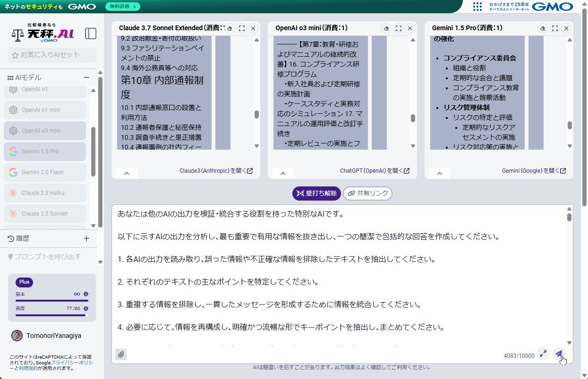Select Claude 3.5 Haiku model

click(x=45, y=193)
